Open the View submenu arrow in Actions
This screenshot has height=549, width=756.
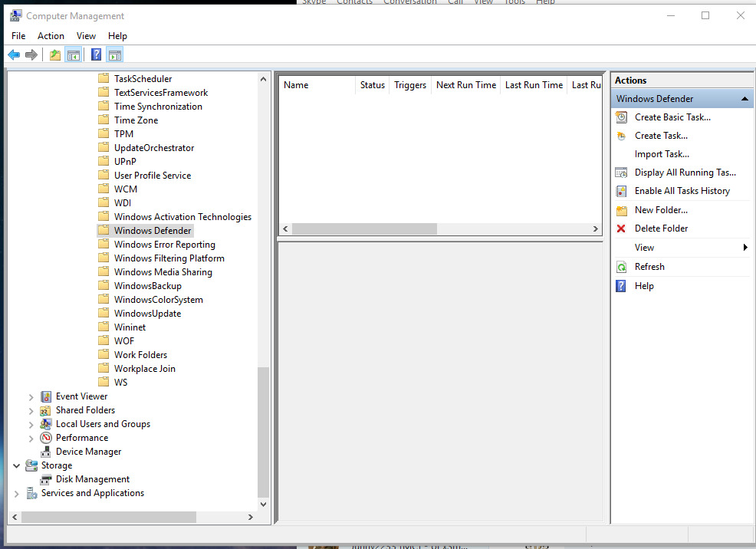click(745, 247)
